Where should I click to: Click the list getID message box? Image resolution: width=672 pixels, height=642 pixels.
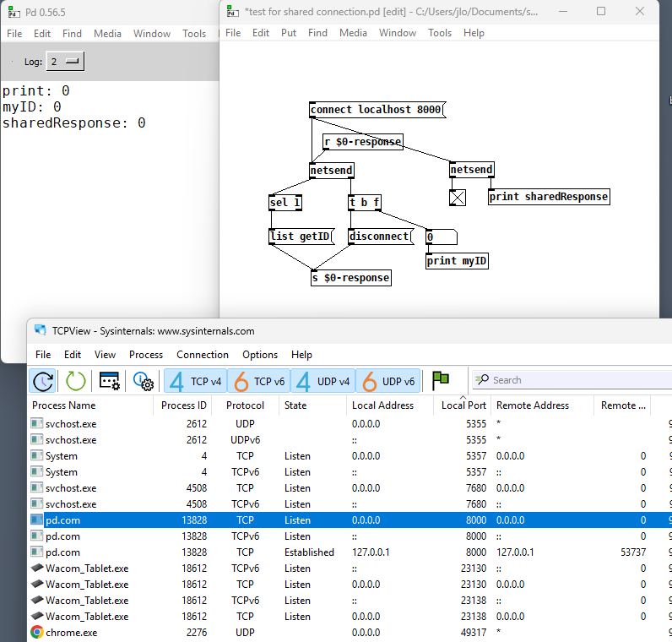[x=301, y=237]
